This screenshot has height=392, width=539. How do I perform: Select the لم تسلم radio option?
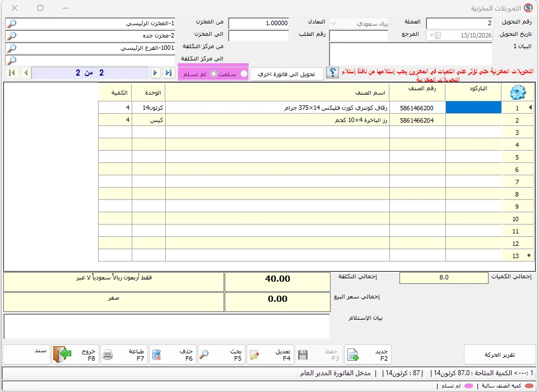pyautogui.click(x=213, y=74)
